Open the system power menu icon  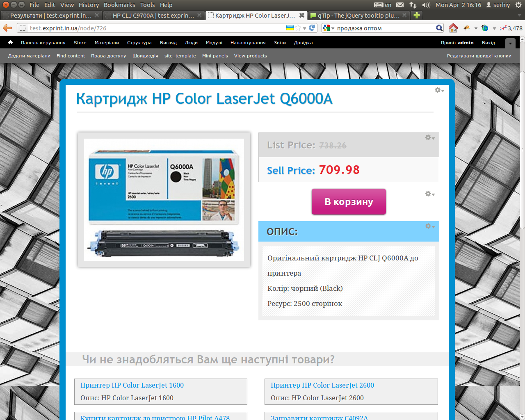pyautogui.click(x=518, y=5)
